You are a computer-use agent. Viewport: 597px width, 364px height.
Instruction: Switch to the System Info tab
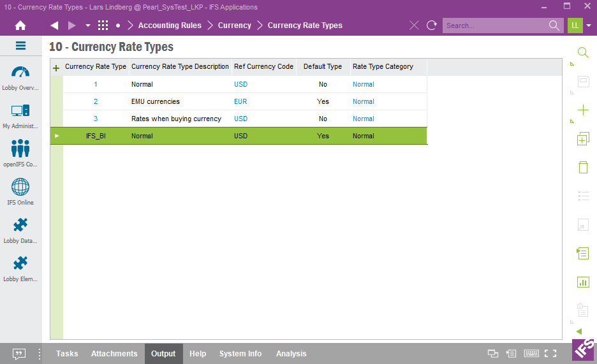pyautogui.click(x=240, y=354)
